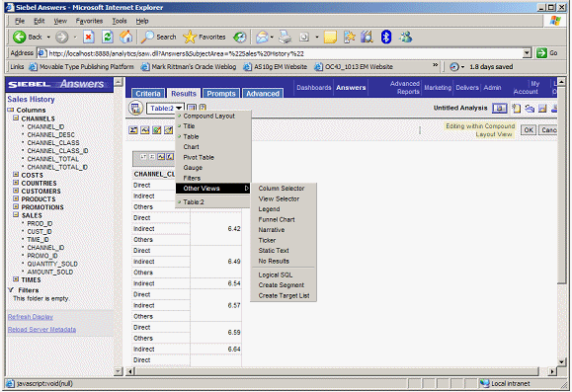Open the History toolbar icon
This screenshot has width=572, height=392.
click(240, 37)
